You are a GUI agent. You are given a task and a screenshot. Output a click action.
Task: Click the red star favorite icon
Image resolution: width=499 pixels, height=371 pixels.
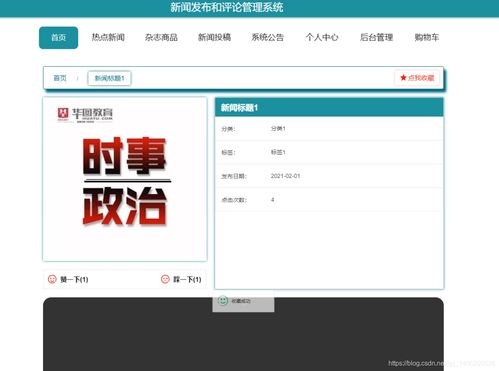coord(403,78)
